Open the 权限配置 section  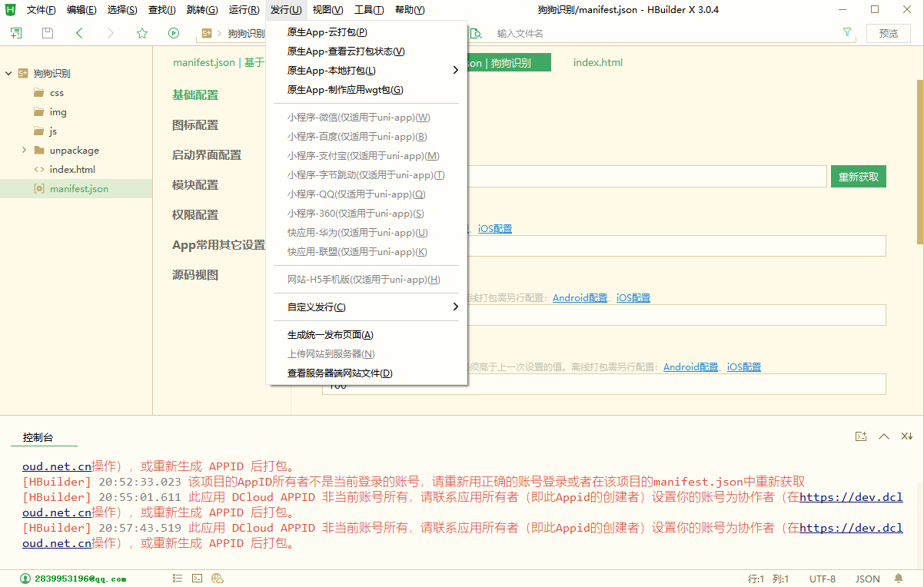tap(195, 214)
